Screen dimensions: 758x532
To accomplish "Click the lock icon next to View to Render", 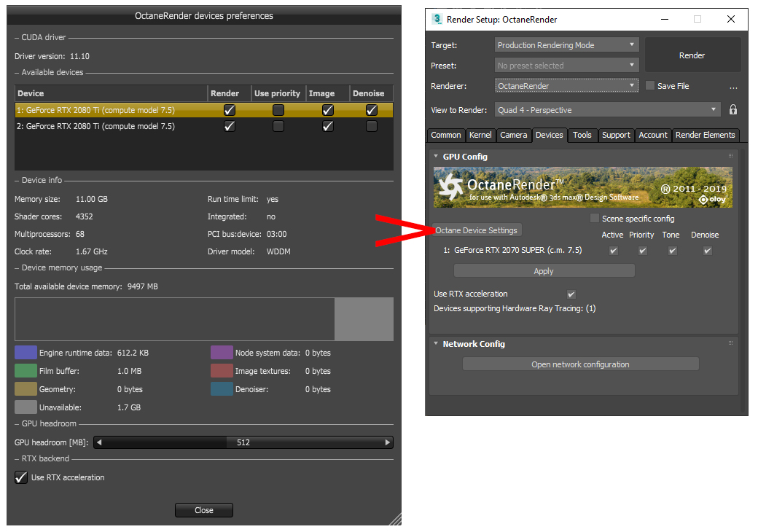I will [x=733, y=110].
